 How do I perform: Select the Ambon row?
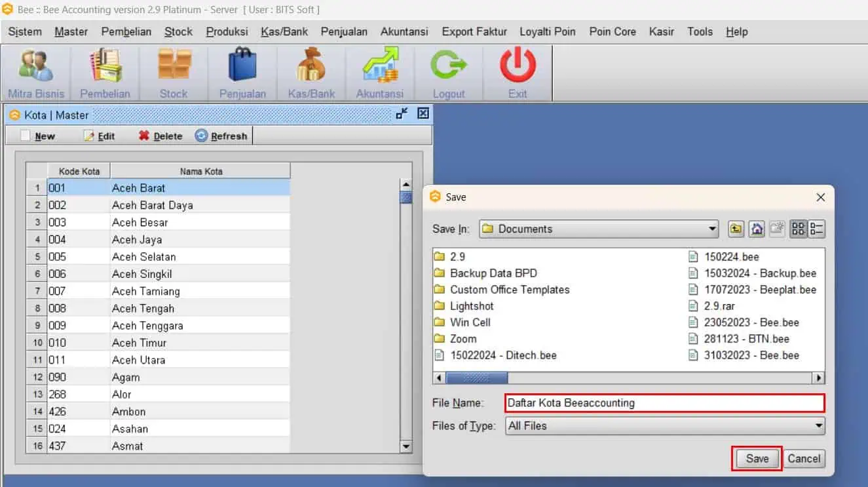pos(158,412)
